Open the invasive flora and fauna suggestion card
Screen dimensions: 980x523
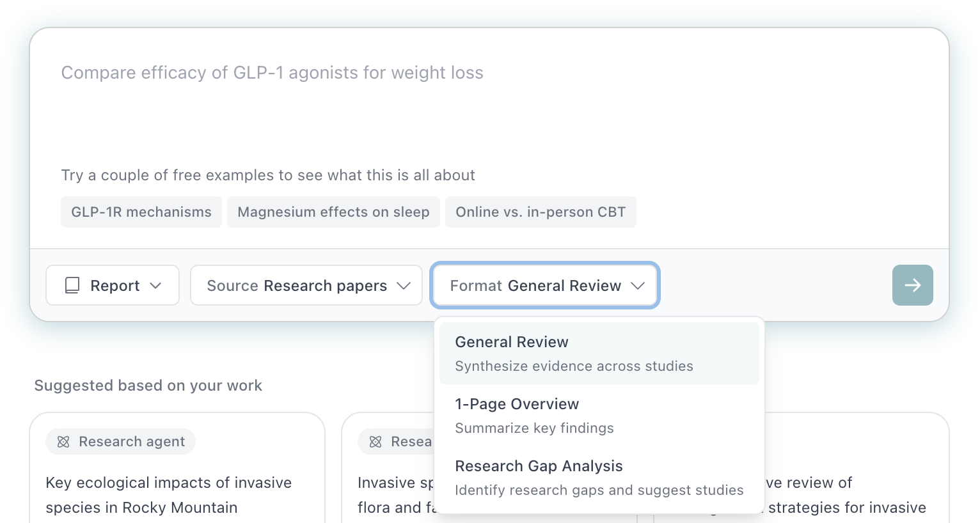coord(390,496)
